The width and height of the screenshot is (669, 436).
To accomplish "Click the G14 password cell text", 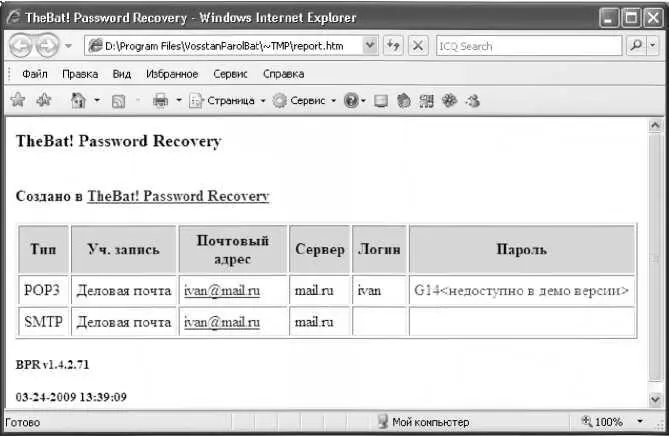I will (521, 291).
